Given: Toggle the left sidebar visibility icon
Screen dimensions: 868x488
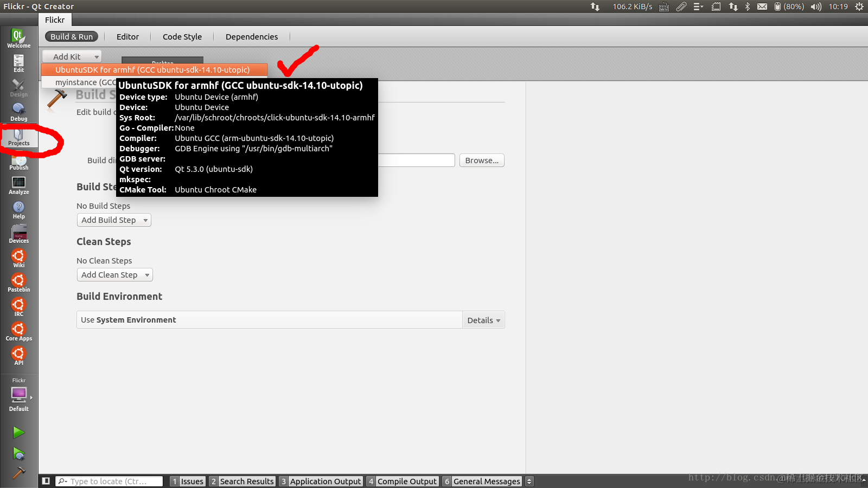Looking at the screenshot, I should coord(46,481).
